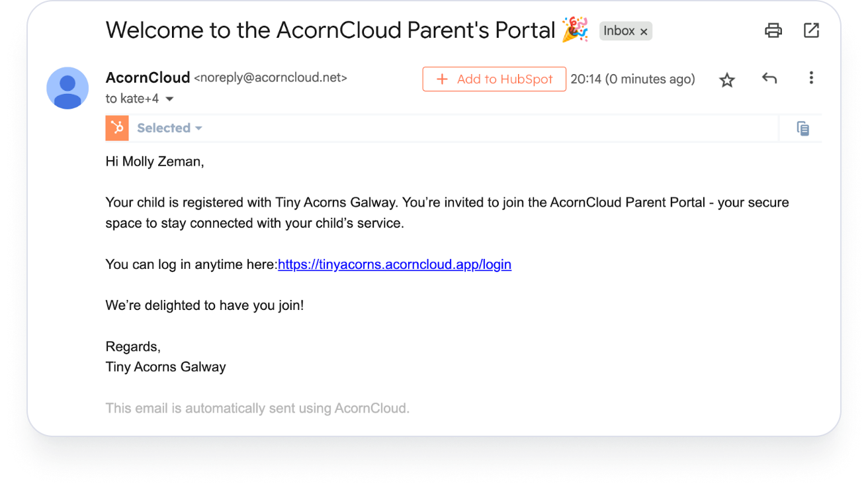Click the party popper emoji in subject

pyautogui.click(x=575, y=30)
